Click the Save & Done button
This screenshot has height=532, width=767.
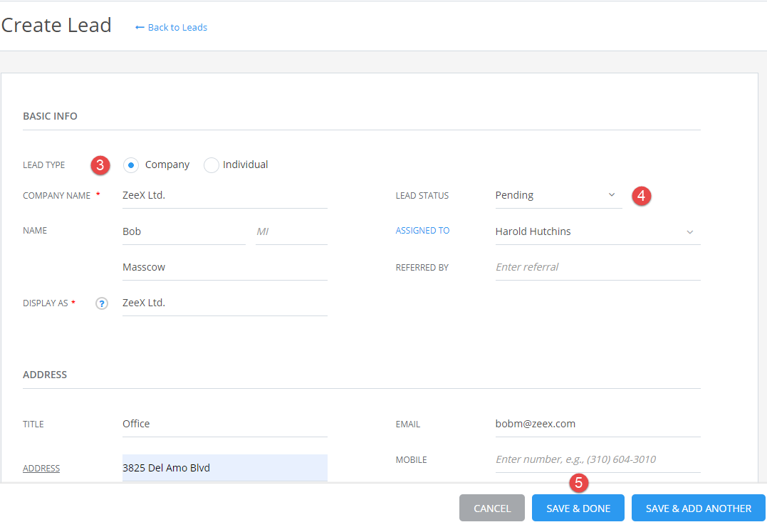click(x=578, y=508)
